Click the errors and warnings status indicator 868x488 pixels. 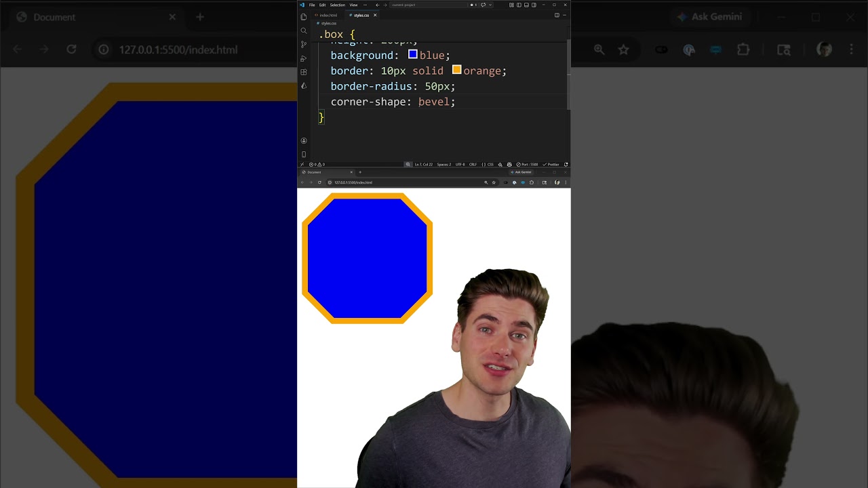pyautogui.click(x=317, y=164)
